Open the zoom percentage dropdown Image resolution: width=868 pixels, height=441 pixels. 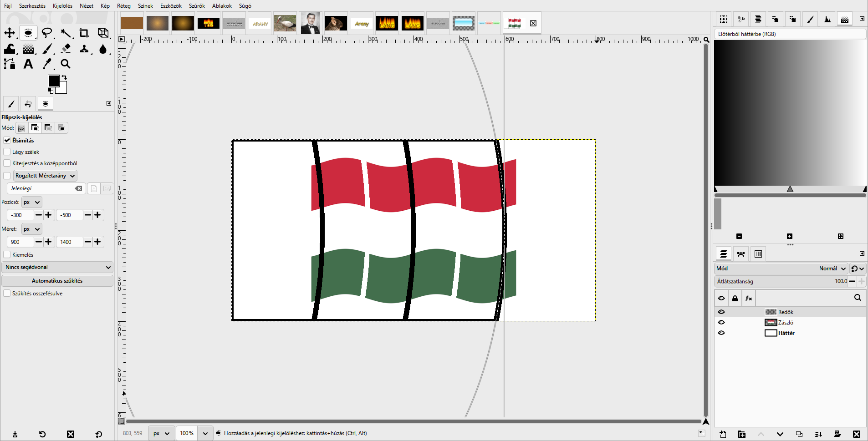[205, 433]
